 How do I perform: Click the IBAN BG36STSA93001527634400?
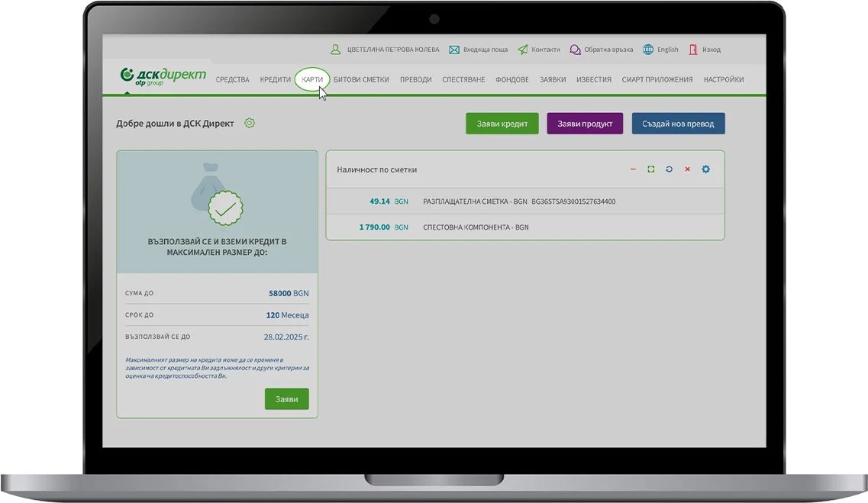pyautogui.click(x=573, y=202)
